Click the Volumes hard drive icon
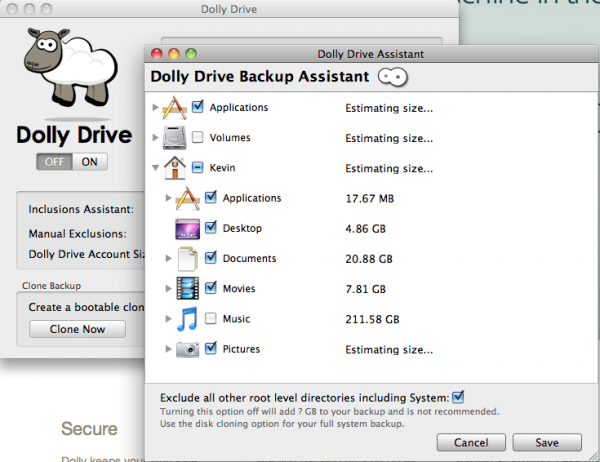Image resolution: width=600 pixels, height=462 pixels. click(174, 138)
